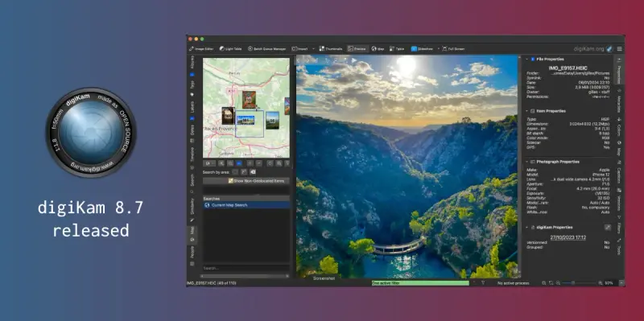Click the One active filter bar
Viewport: 644px width, 321px height.
[x=420, y=283]
